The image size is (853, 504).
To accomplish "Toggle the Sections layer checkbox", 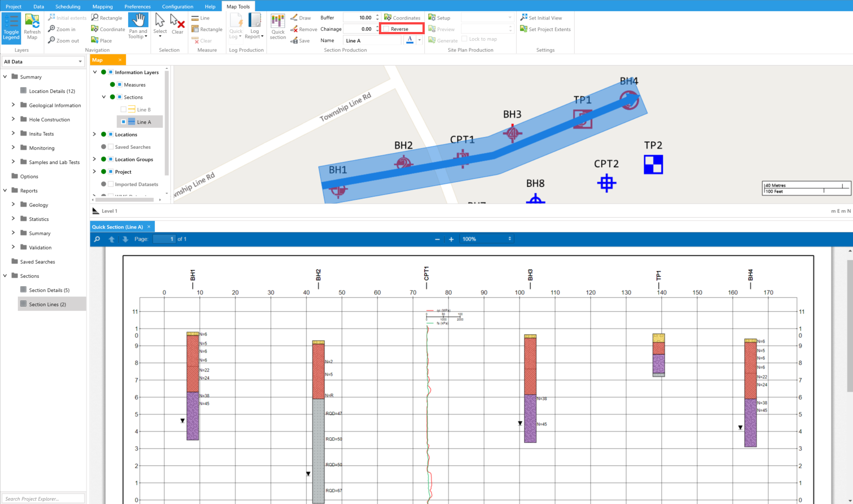I will [x=120, y=97].
